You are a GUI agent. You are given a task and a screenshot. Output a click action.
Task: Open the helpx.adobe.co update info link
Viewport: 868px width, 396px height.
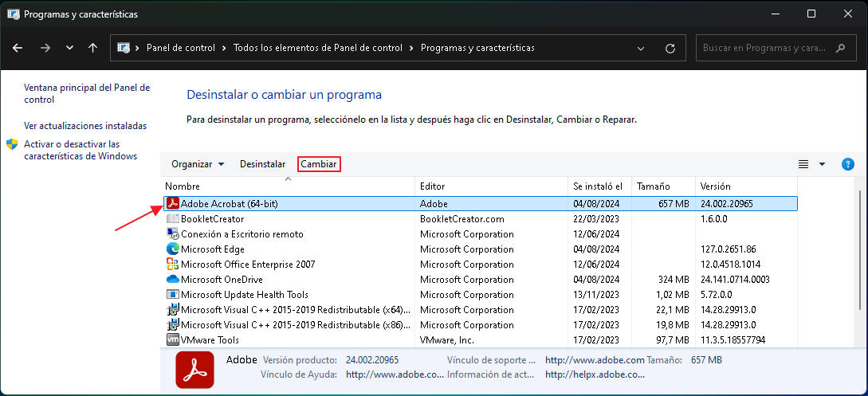[x=595, y=374]
